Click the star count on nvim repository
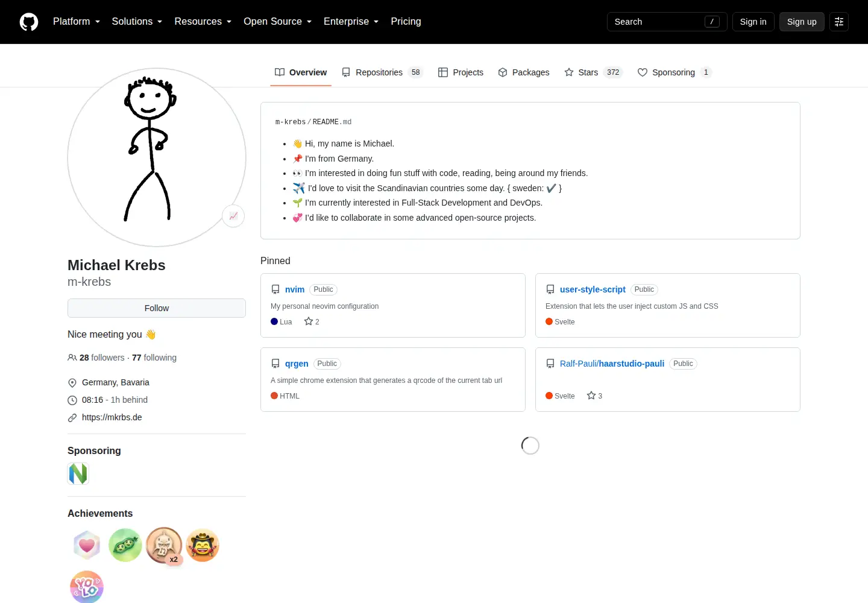 coord(312,322)
